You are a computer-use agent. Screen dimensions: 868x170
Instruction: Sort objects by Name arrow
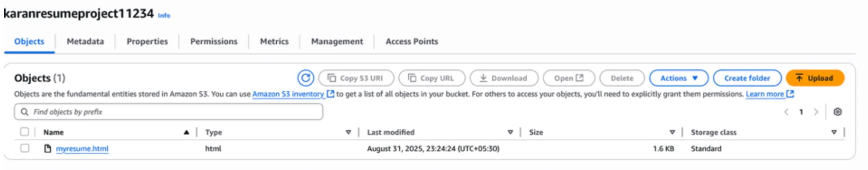[x=186, y=132]
